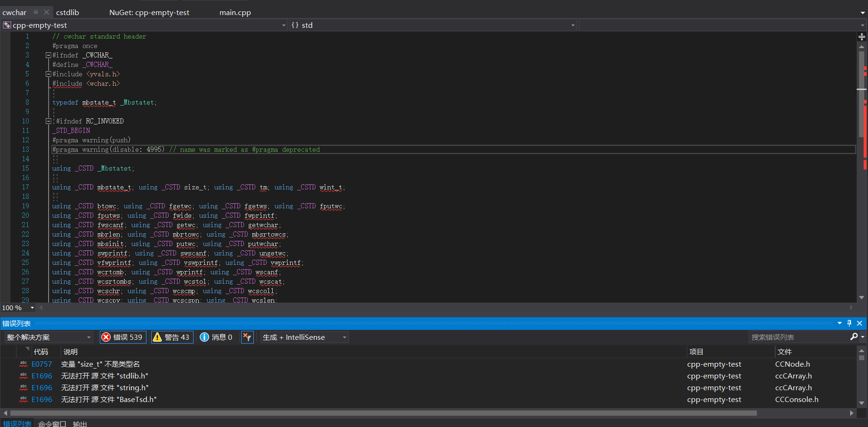The image size is (868, 427).
Task: Sort errors by the 文件 column header
Action: tap(784, 352)
